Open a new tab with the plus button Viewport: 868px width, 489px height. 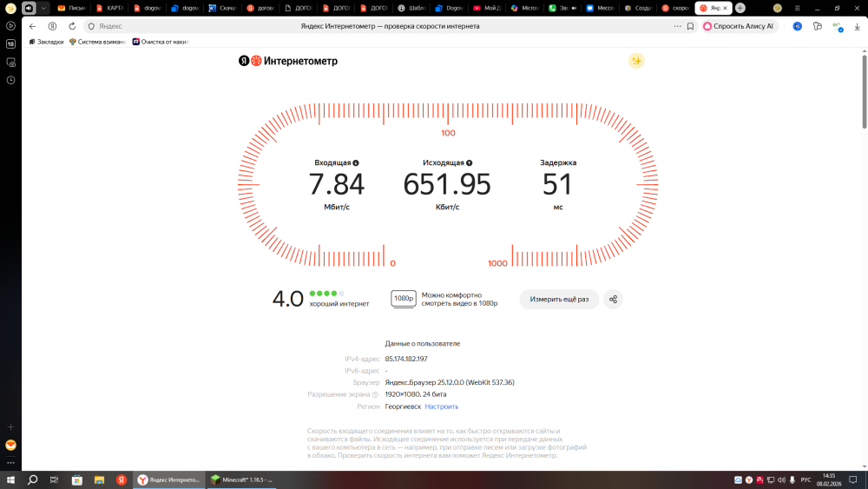click(740, 8)
